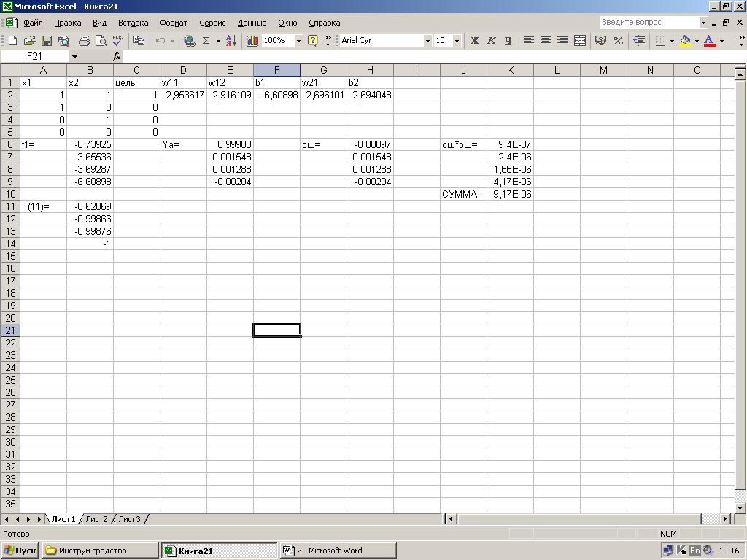Image resolution: width=747 pixels, height=560 pixels.
Task: Sort ascending with the A-Я icon
Action: (x=231, y=41)
